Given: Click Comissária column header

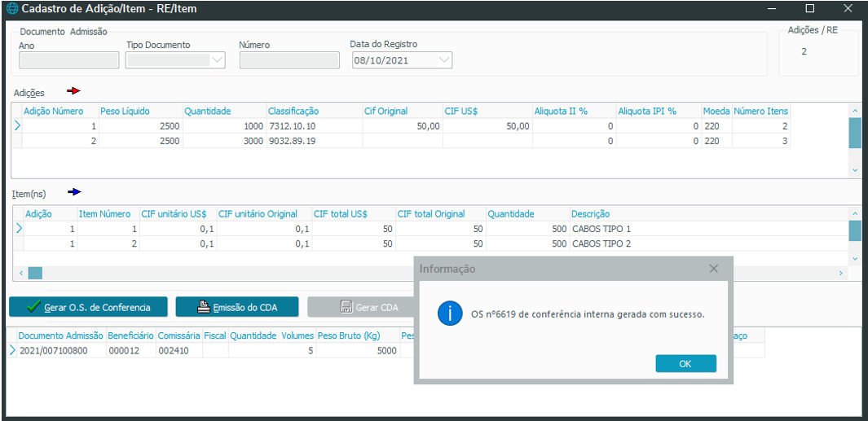Looking at the screenshot, I should click(178, 335).
